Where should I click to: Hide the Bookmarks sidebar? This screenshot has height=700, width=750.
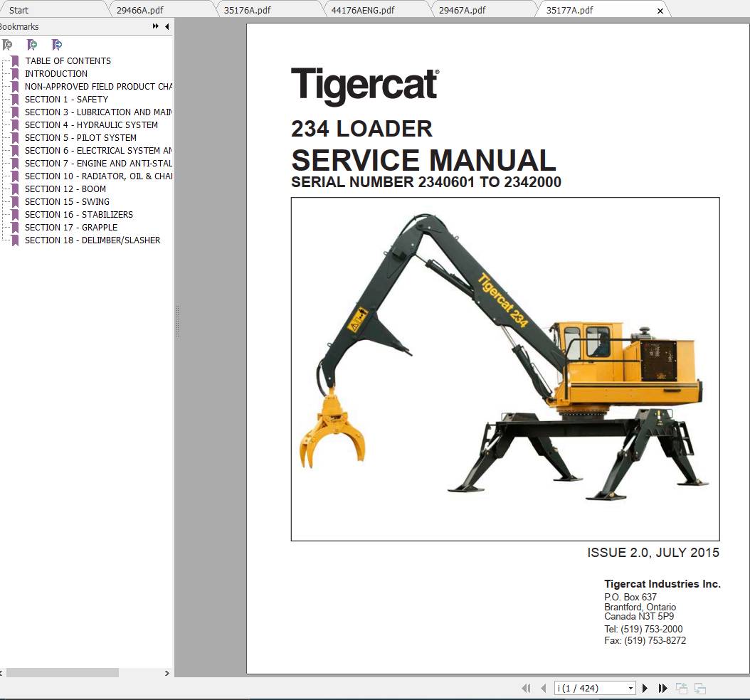click(167, 26)
